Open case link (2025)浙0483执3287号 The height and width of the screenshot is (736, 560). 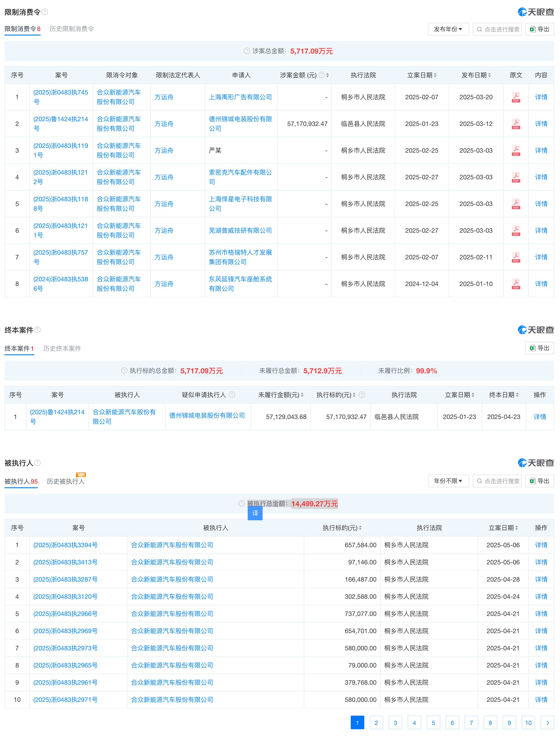click(x=65, y=579)
